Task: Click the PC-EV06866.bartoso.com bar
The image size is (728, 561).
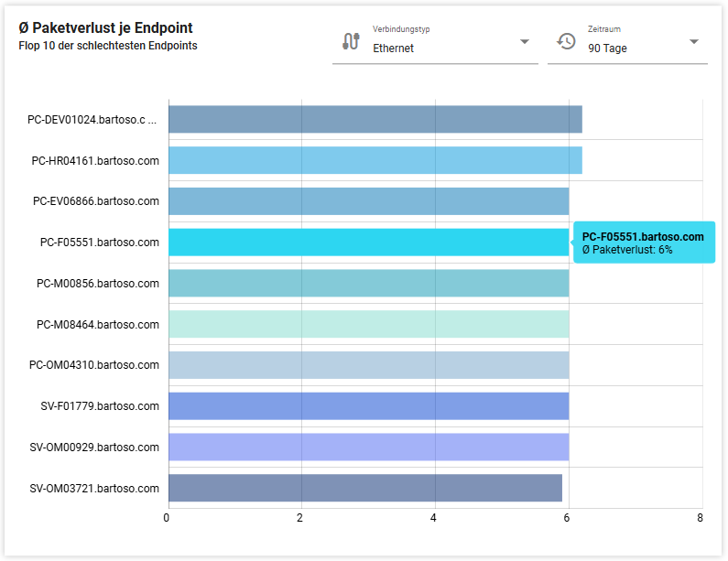Action: pos(368,201)
